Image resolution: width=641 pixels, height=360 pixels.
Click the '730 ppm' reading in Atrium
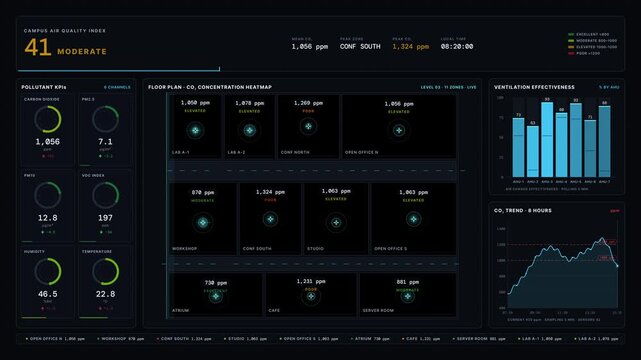click(215, 282)
